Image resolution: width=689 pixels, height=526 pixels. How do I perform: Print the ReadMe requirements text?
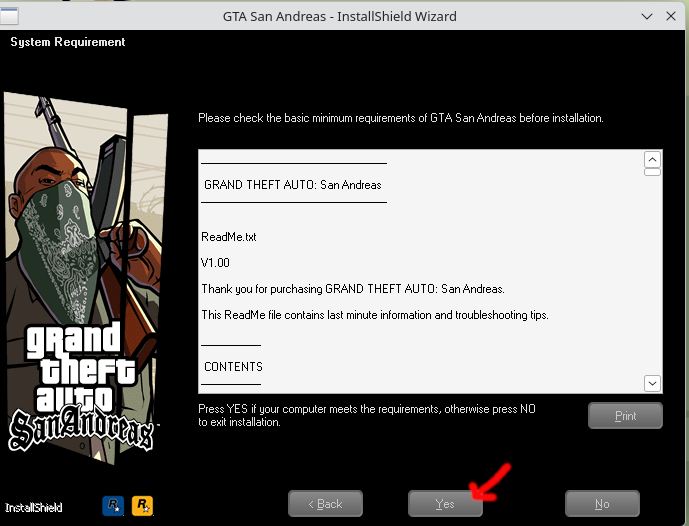(625, 416)
